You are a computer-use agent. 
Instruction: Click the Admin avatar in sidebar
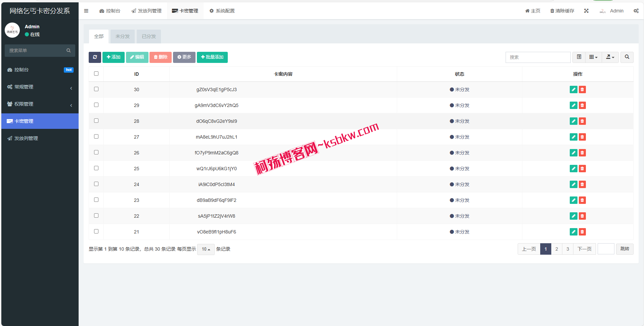12,30
